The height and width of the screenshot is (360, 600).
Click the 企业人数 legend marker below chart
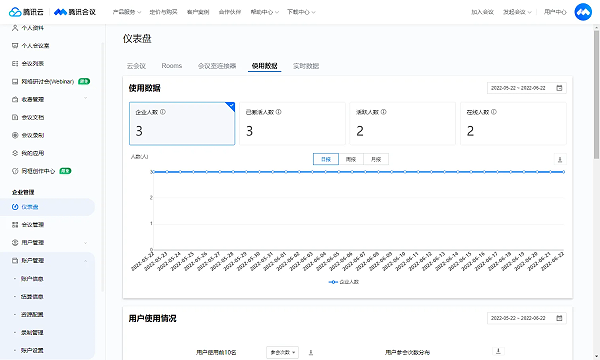(x=333, y=282)
